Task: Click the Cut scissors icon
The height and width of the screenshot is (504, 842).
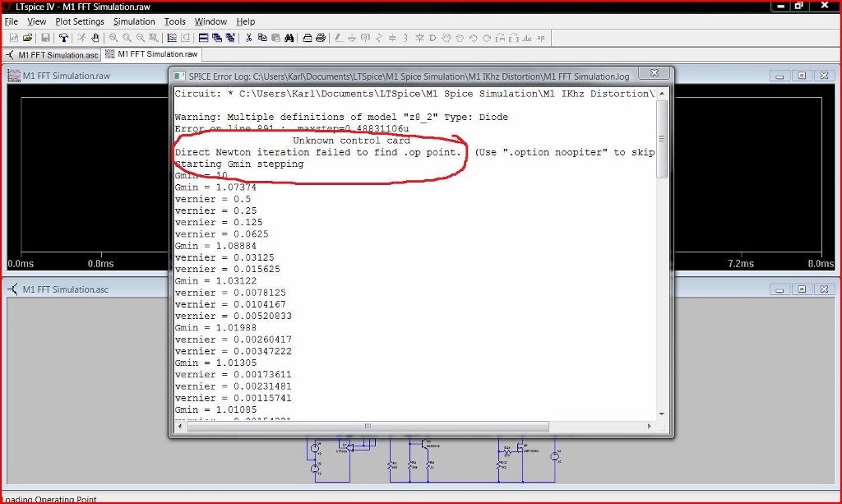Action: (x=248, y=38)
